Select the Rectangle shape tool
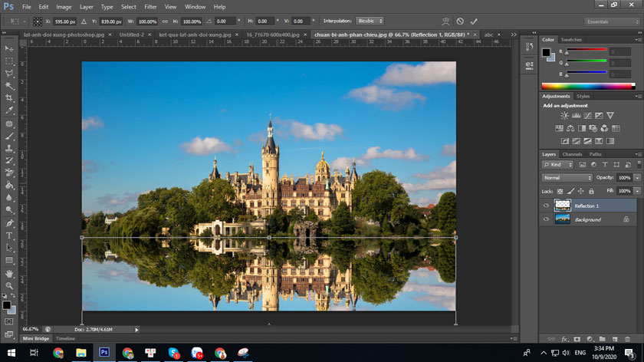This screenshot has width=644, height=362. click(9, 261)
